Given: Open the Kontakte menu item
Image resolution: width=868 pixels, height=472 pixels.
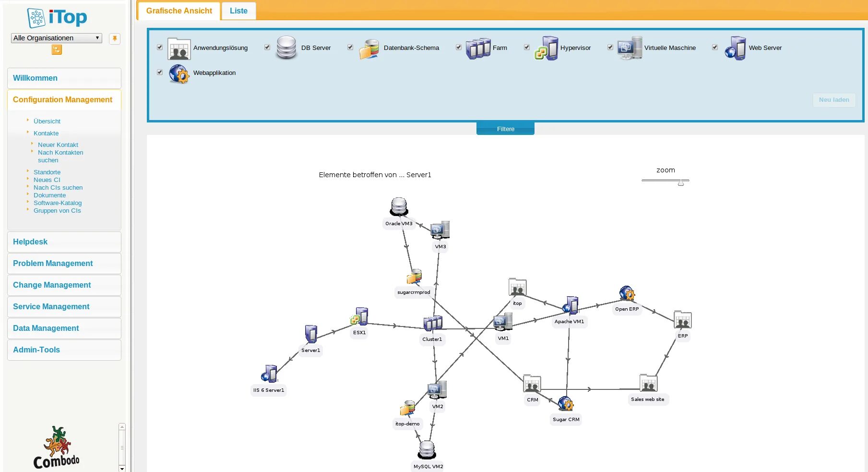Looking at the screenshot, I should click(46, 133).
